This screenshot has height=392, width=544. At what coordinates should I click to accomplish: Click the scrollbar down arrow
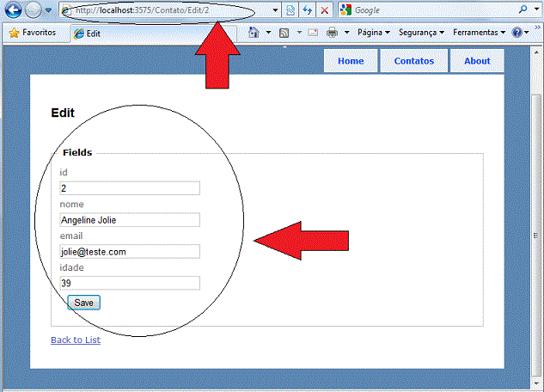pos(536,383)
